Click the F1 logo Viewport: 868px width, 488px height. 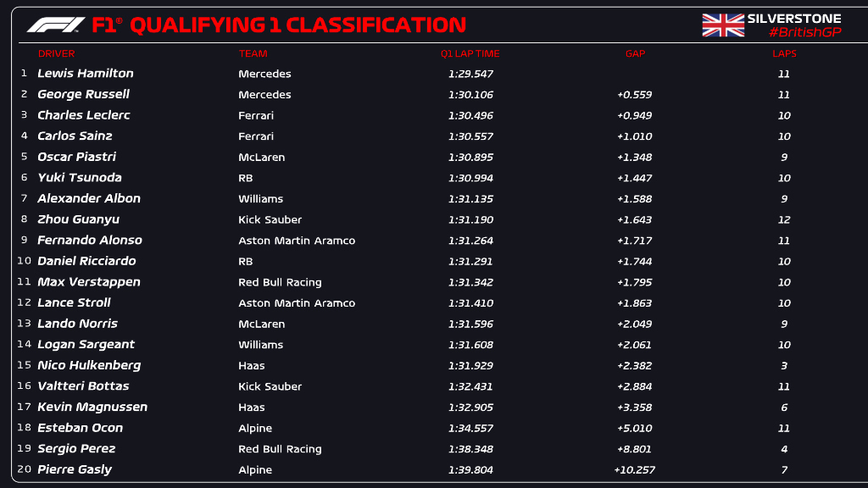[x=56, y=25]
